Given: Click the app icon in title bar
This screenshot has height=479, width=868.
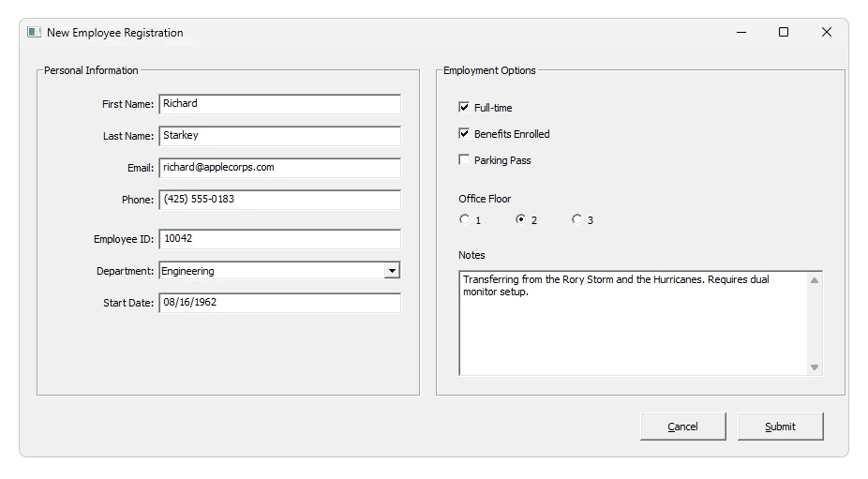Looking at the screenshot, I should [x=34, y=33].
